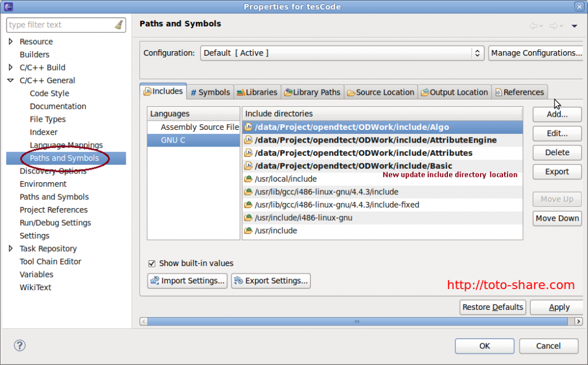588x365 pixels.
Task: Switch to the # Symbols tab
Action: pos(210,92)
